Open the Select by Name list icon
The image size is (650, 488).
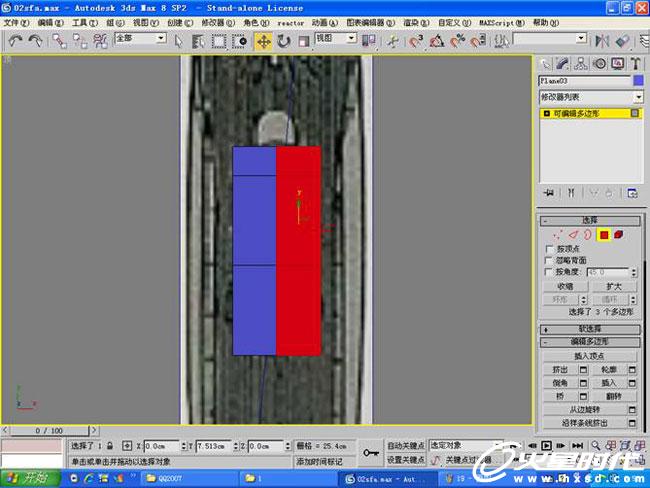pos(199,41)
